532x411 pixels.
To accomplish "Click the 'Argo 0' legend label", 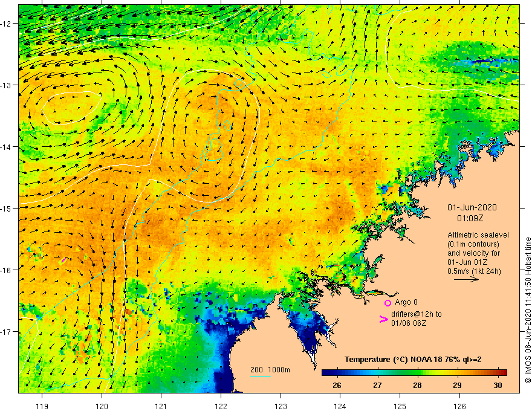I will [406, 302].
